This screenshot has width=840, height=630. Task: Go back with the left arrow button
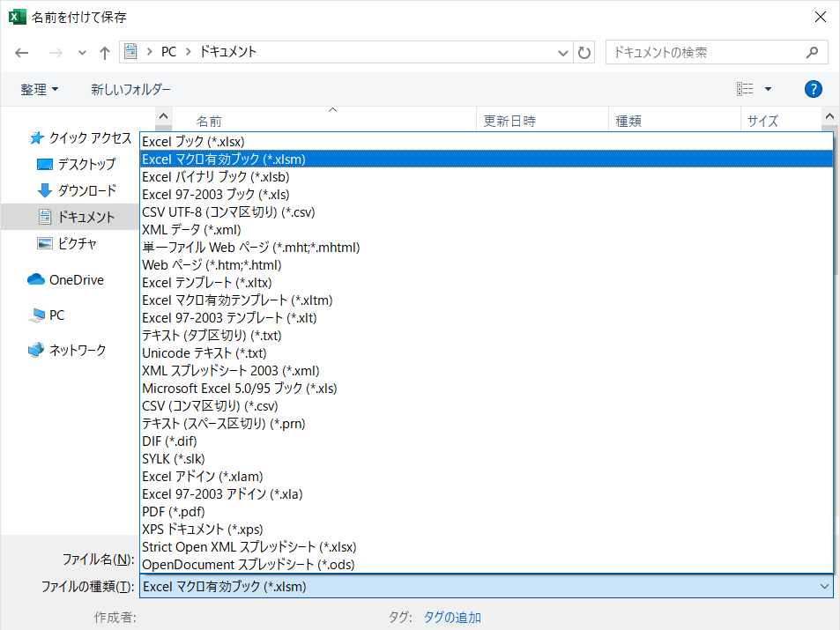pyautogui.click(x=22, y=53)
